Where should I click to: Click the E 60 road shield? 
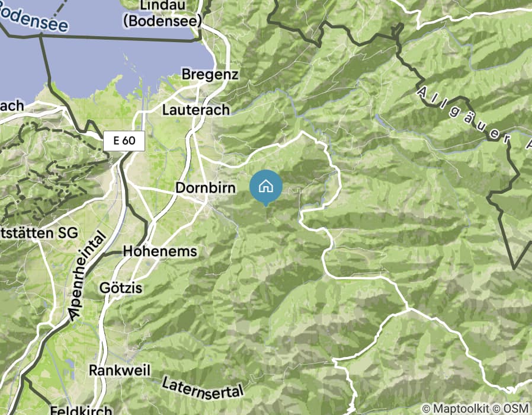click(x=124, y=141)
